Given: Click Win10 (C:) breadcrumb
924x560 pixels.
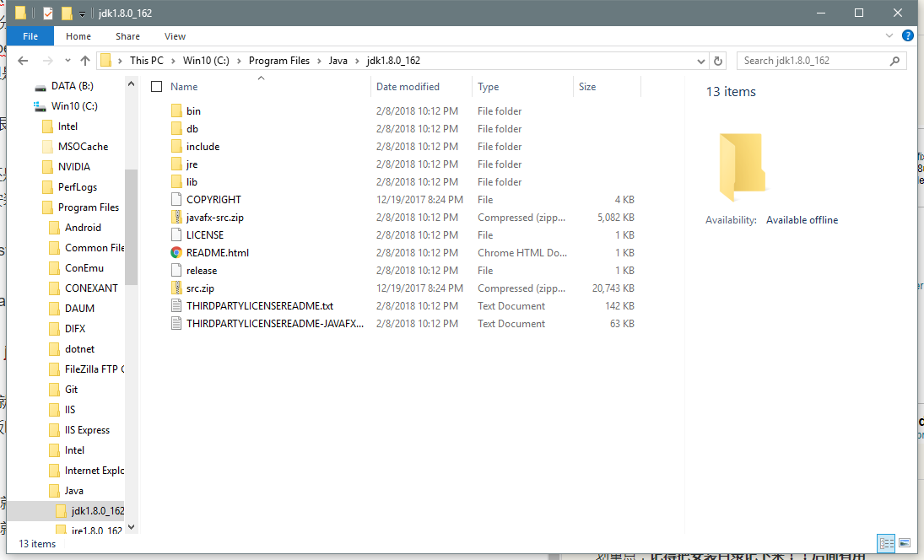Looking at the screenshot, I should pyautogui.click(x=206, y=61).
